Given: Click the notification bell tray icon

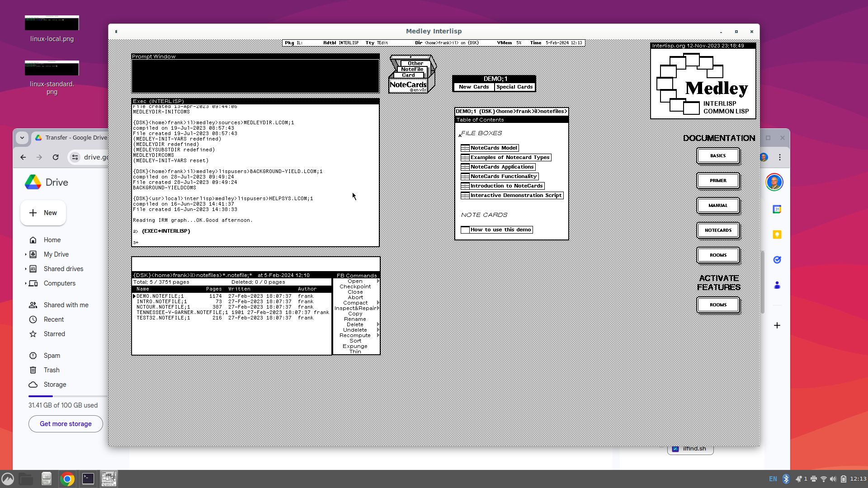Looking at the screenshot, I should point(799,479).
